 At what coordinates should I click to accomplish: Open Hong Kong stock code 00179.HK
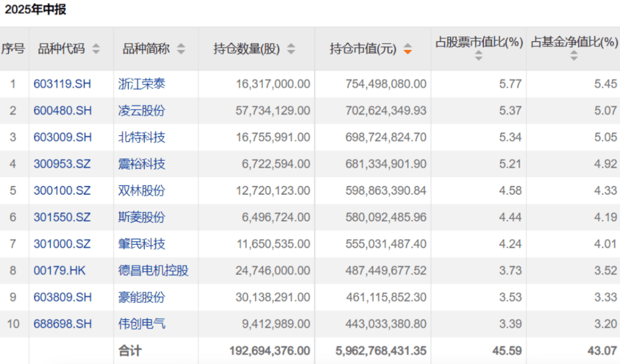point(59,270)
